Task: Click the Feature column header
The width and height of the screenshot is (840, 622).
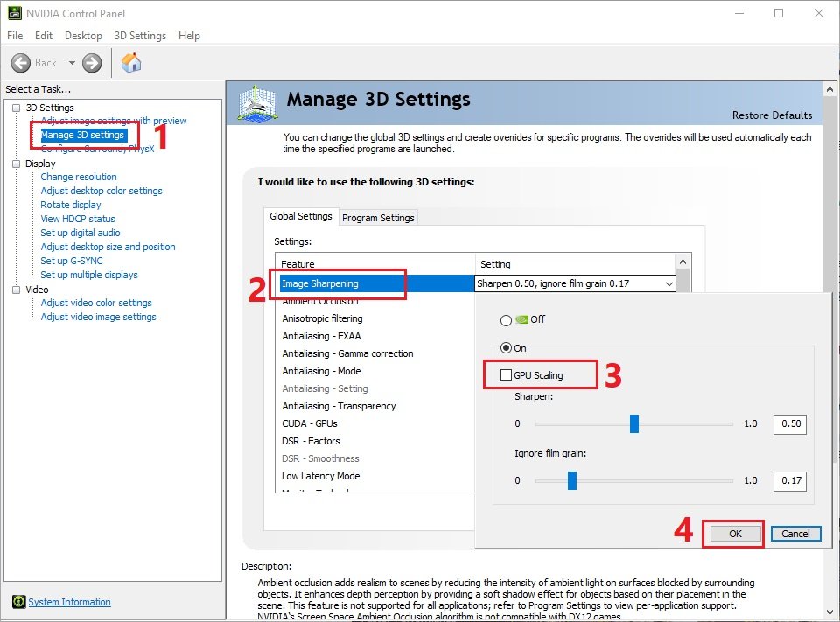Action: [375, 264]
